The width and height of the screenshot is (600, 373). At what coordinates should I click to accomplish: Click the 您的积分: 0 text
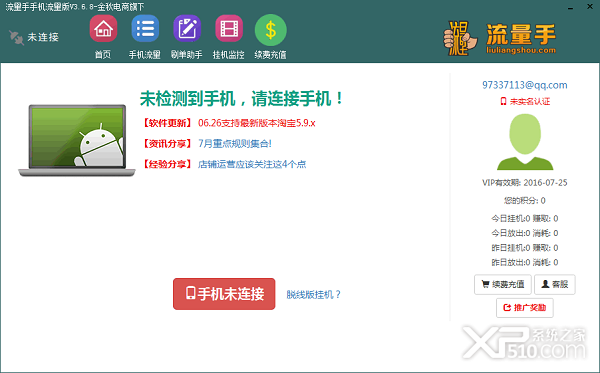point(525,200)
